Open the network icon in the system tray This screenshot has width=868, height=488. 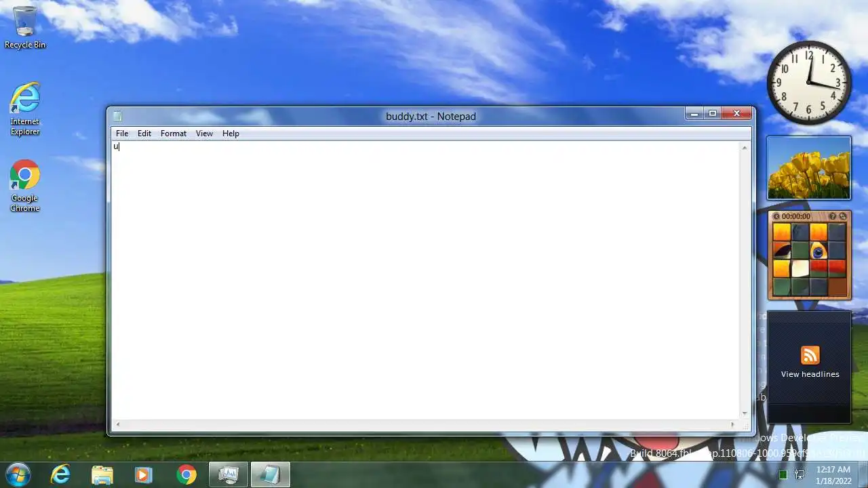click(800, 474)
